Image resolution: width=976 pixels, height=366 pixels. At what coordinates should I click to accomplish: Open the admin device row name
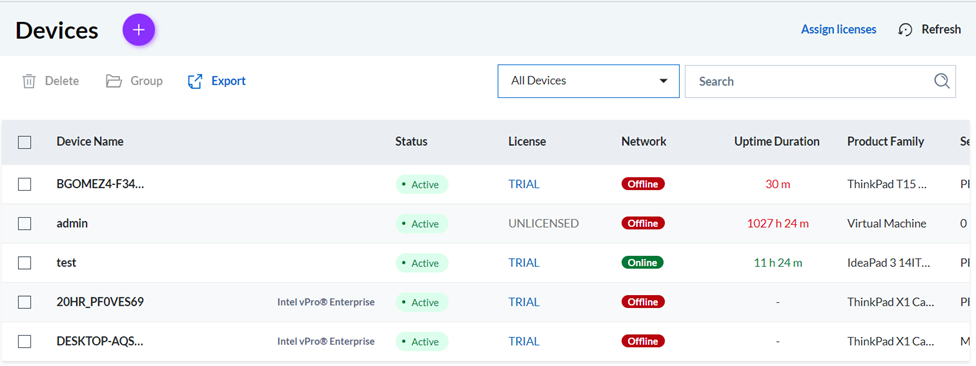[72, 223]
